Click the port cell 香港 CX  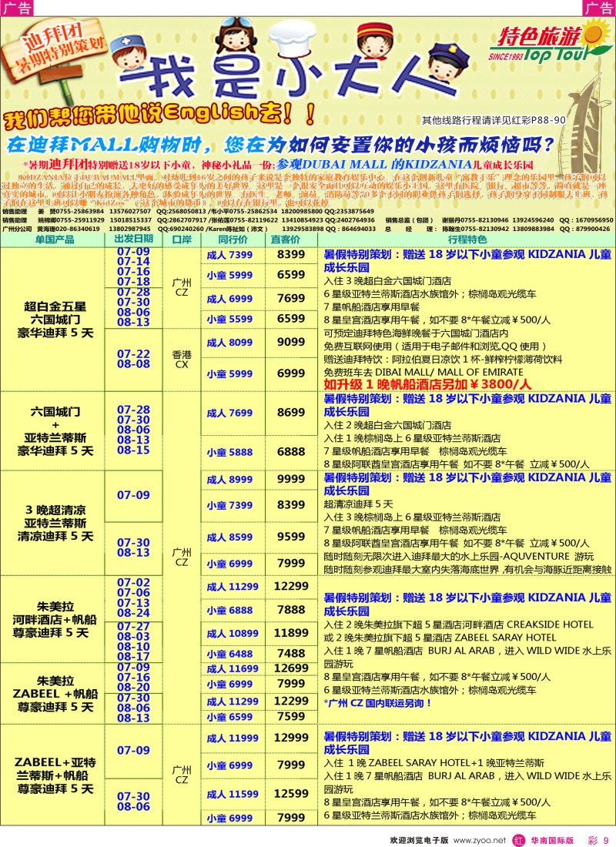182,360
